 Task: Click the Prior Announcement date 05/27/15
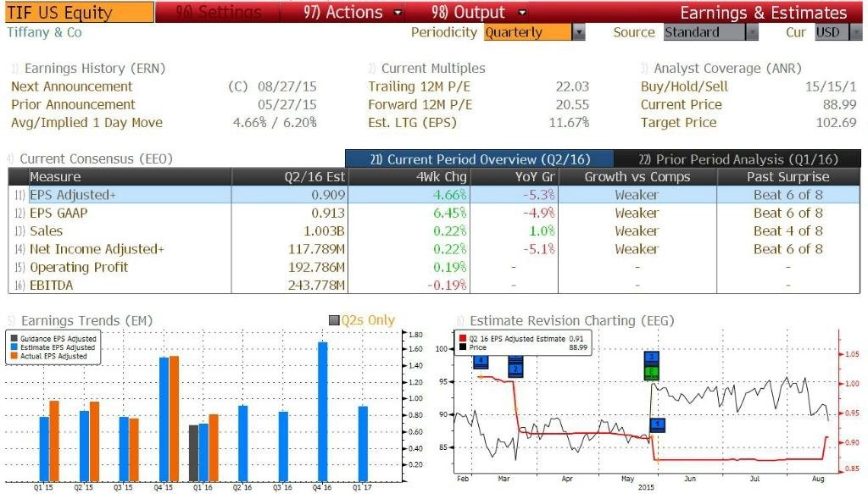pyautogui.click(x=287, y=105)
